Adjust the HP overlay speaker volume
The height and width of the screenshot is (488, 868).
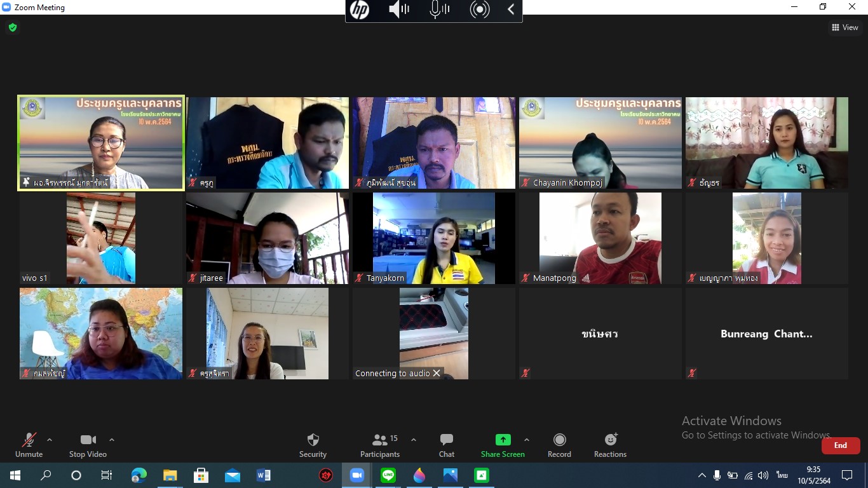pyautogui.click(x=399, y=10)
